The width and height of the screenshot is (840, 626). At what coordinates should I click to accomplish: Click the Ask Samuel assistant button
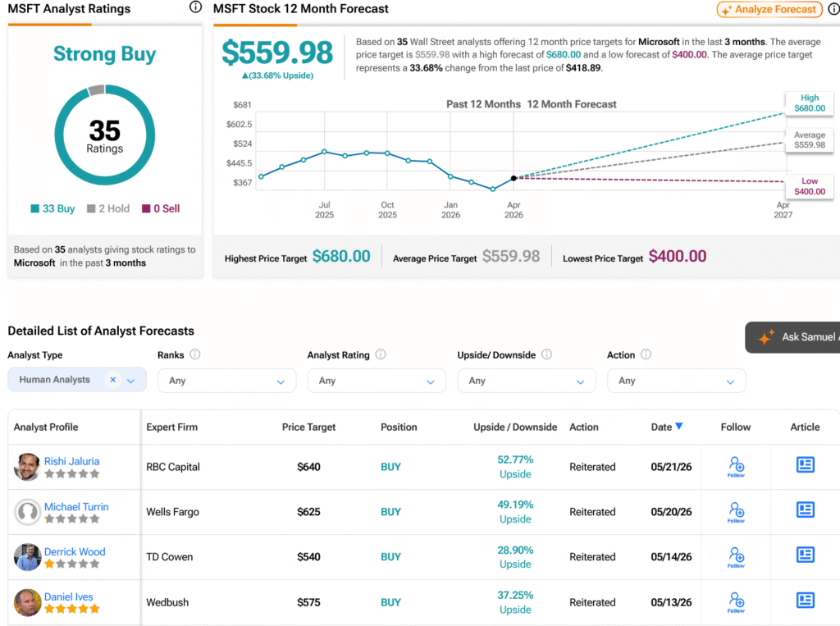click(794, 337)
